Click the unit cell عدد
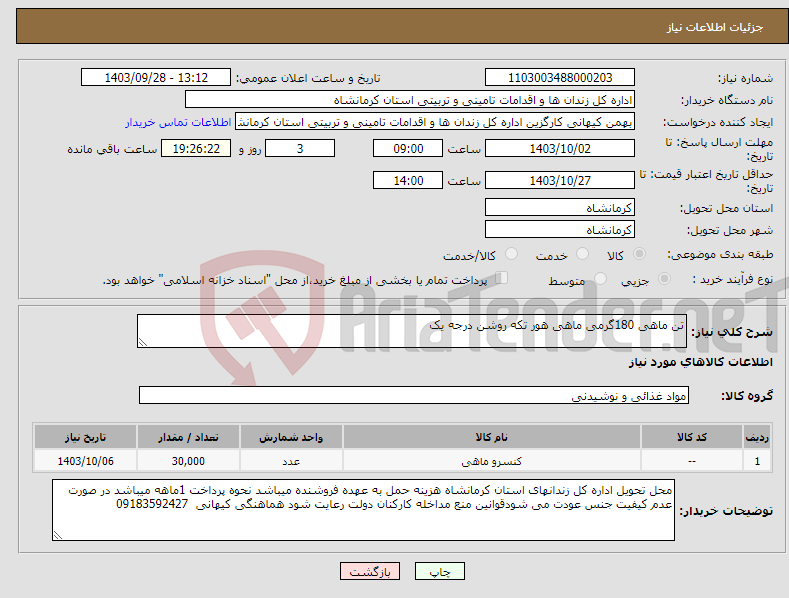 [x=291, y=461]
